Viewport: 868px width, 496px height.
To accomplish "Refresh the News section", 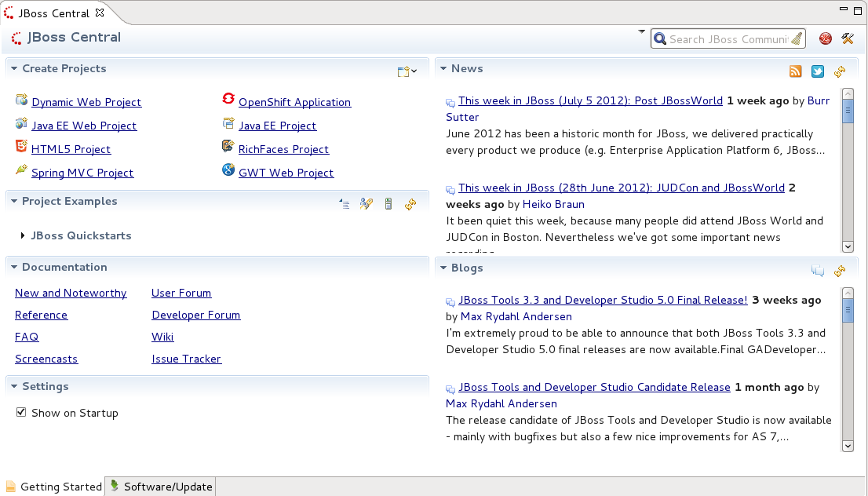I will [x=840, y=71].
